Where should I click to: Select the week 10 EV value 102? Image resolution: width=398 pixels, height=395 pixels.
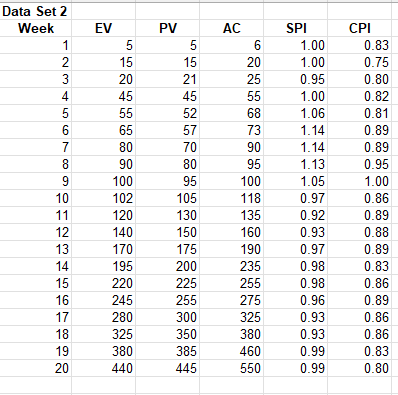click(103, 198)
